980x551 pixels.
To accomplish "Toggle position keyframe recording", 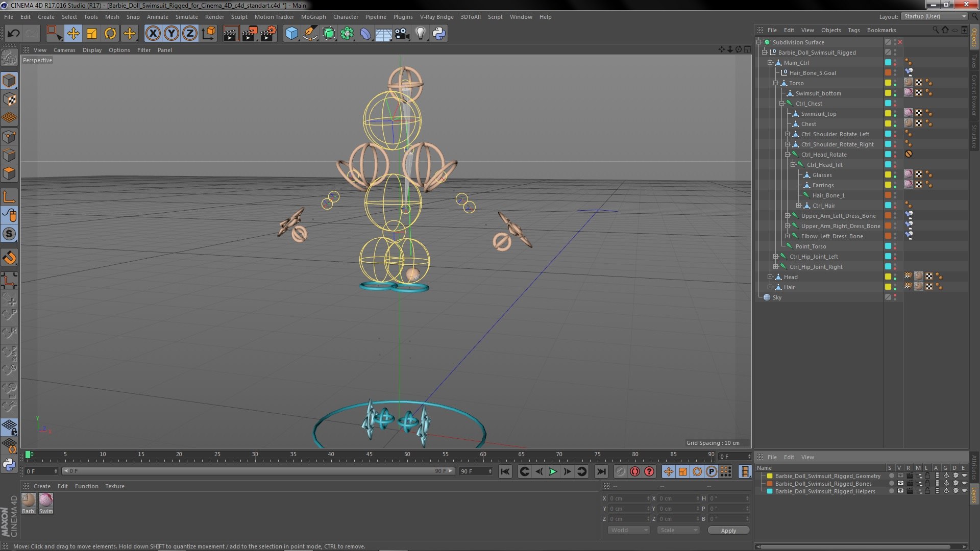I will tap(668, 472).
